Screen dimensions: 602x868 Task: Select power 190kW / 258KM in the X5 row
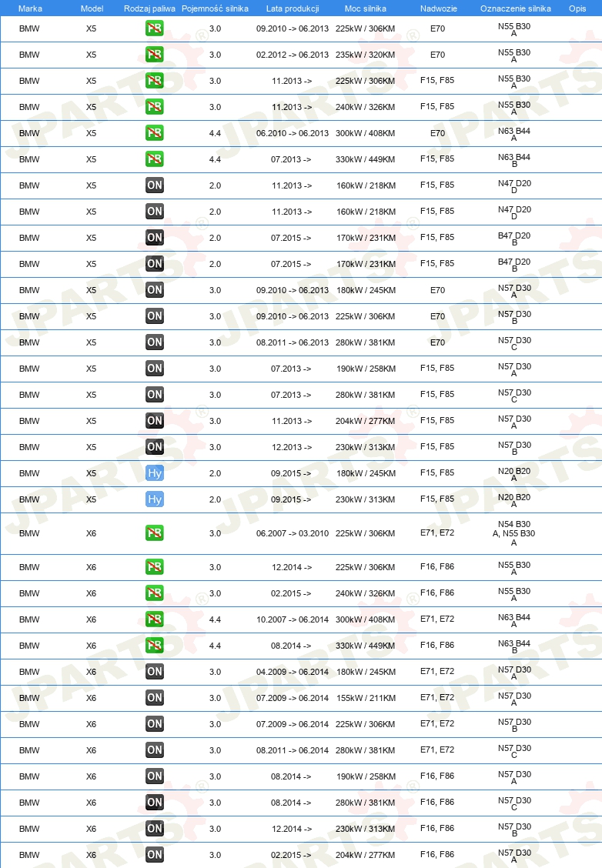point(366,369)
